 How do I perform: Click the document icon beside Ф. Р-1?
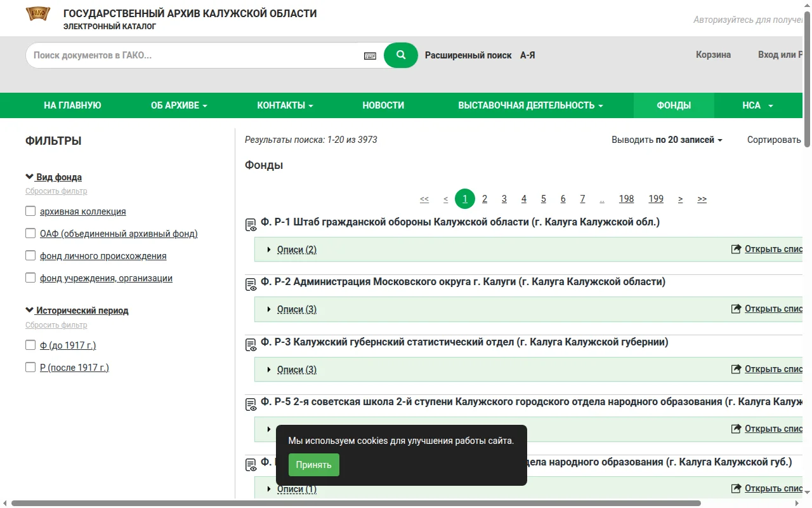251,224
